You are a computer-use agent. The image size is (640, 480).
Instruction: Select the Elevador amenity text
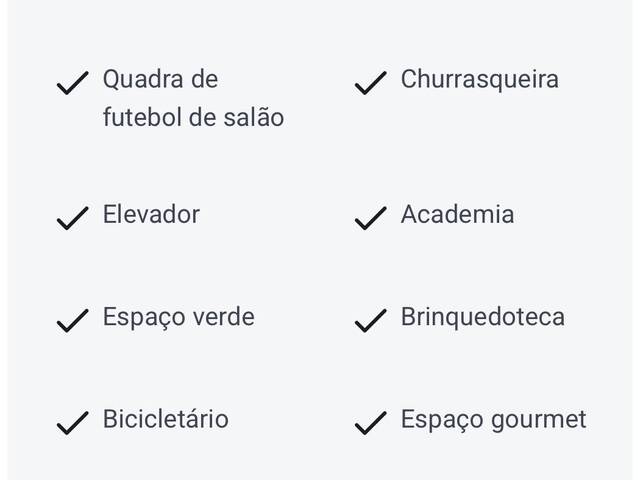tap(151, 214)
